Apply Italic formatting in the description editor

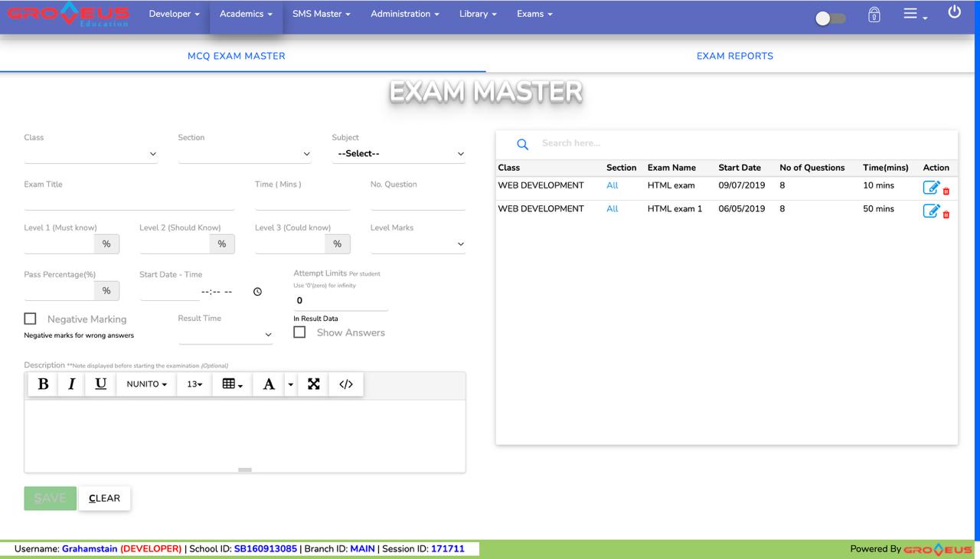(x=71, y=384)
